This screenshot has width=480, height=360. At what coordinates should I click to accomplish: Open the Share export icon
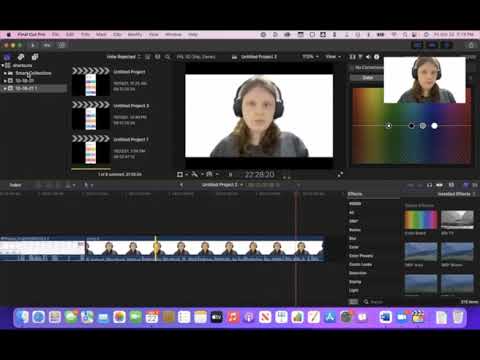[471, 45]
